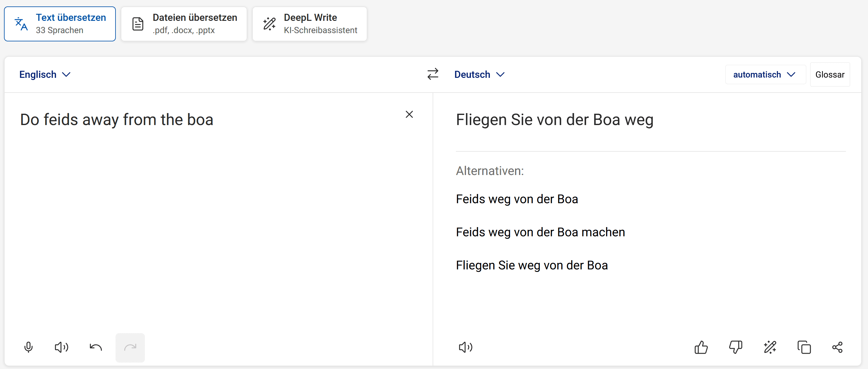
Task: Click the microphone dictation icon
Action: tap(28, 347)
